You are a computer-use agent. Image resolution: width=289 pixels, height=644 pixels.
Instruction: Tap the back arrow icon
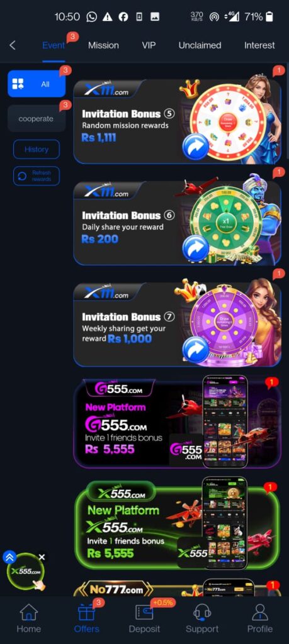coord(13,45)
